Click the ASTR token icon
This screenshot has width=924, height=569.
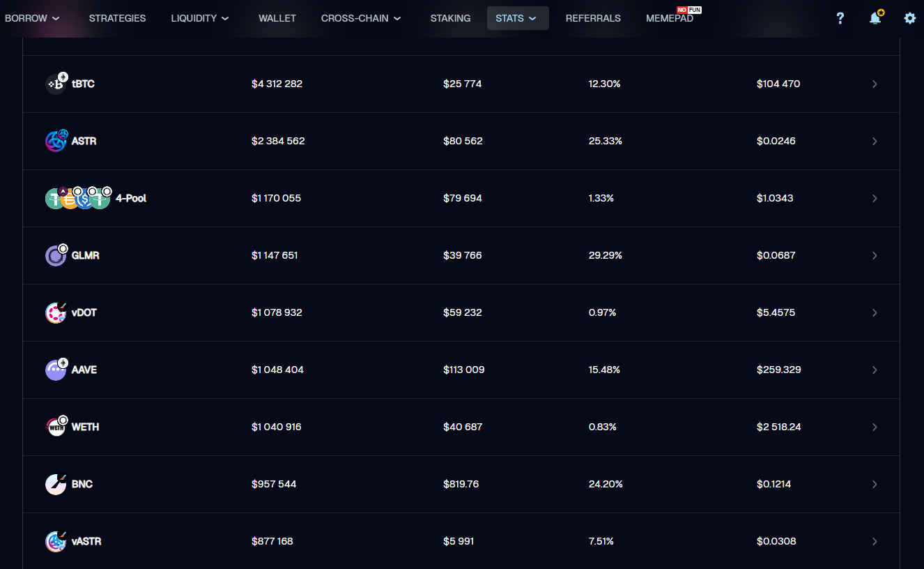(56, 140)
